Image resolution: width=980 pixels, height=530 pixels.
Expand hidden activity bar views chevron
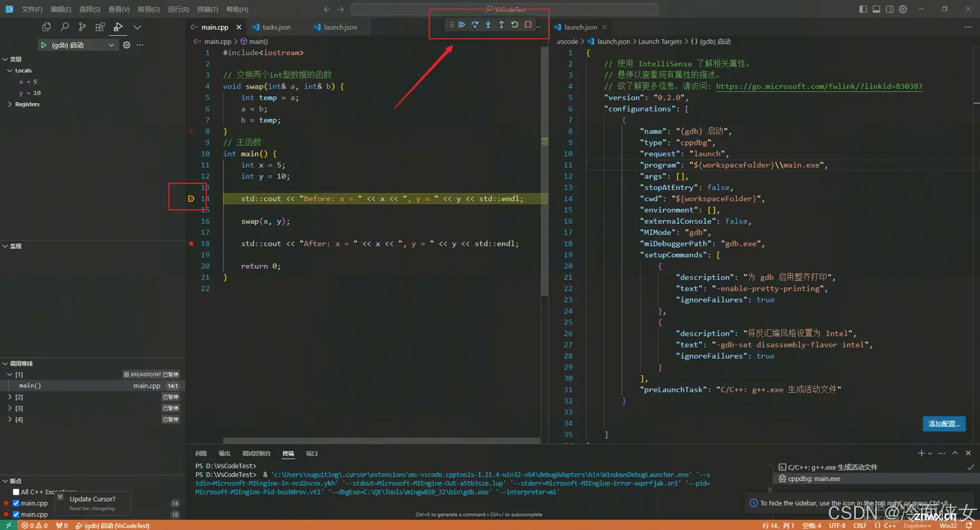(x=137, y=27)
